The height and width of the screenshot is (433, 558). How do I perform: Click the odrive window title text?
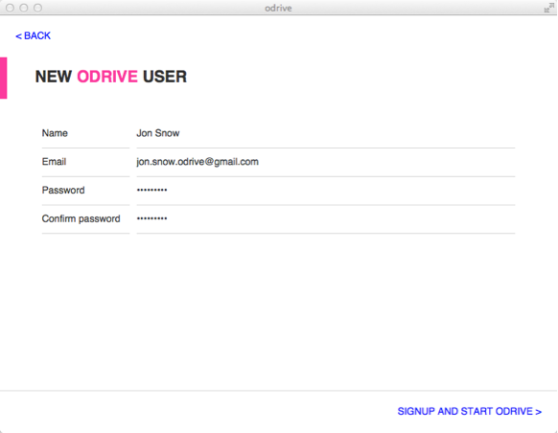pos(278,8)
